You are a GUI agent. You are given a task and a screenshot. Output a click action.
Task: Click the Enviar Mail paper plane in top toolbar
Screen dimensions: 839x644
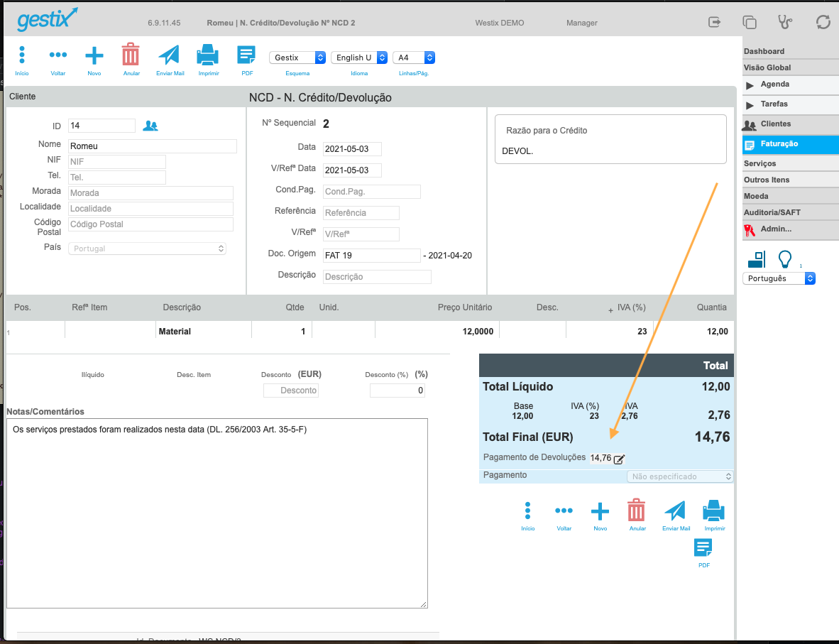(x=169, y=55)
